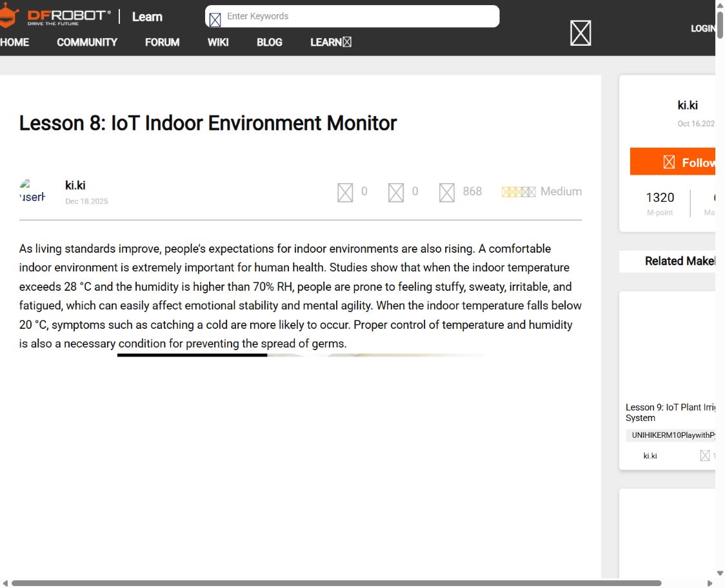The height and width of the screenshot is (588, 725).
Task: Click the Lesson 8: IoT Indoor Environment Monitor title
Action: [208, 123]
